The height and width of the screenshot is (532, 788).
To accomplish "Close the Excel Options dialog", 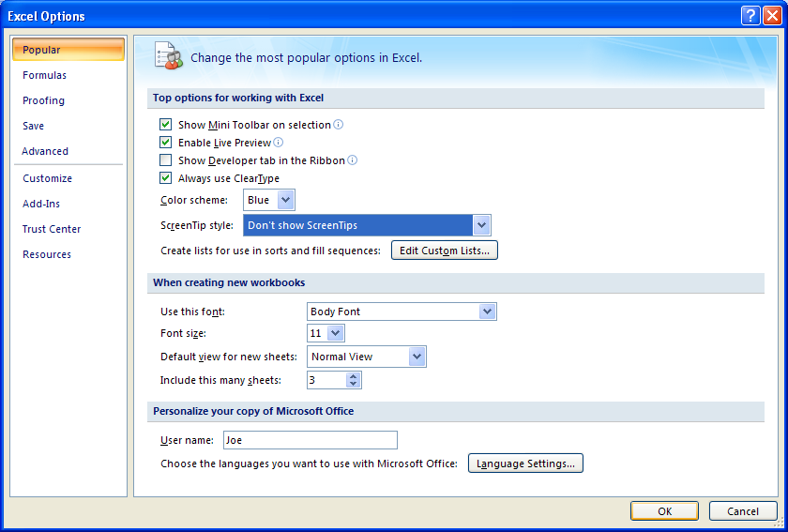I will (x=772, y=16).
